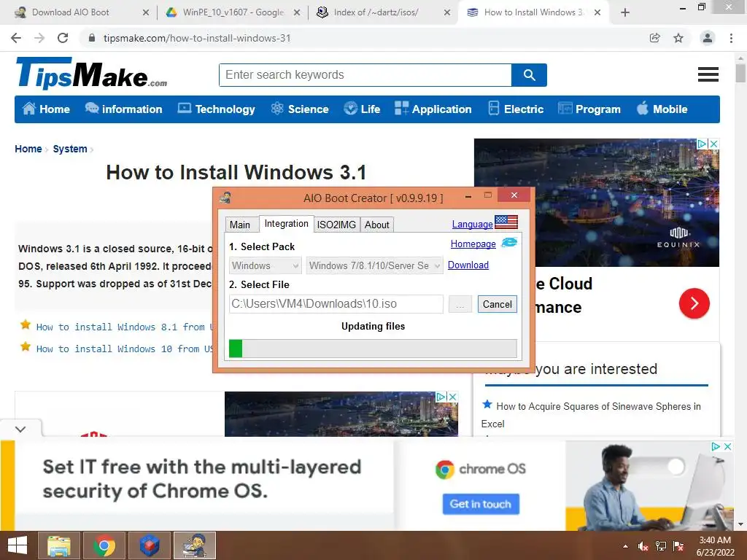The height and width of the screenshot is (560, 747).
Task: Open File Explorer from taskbar
Action: (58, 545)
